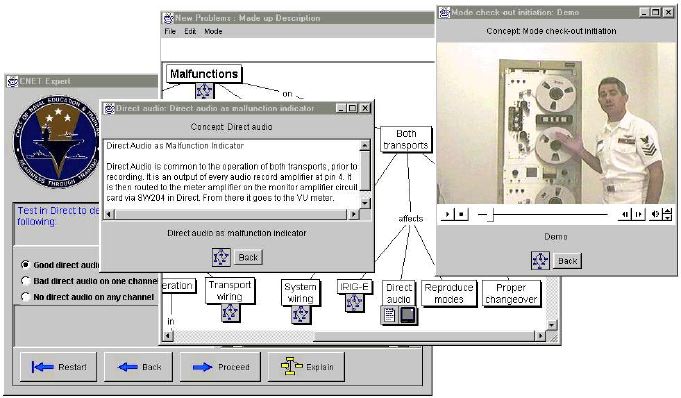Open the video icon under Direct audio
The image size is (681, 398).
(407, 315)
